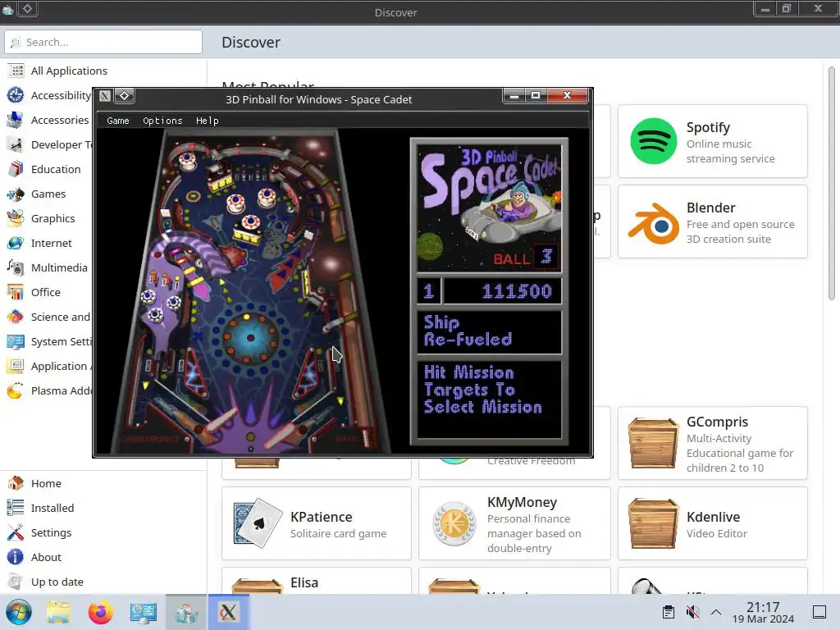Open the Accessibility category icon
Viewport: 840px width, 630px height.
[x=16, y=95]
